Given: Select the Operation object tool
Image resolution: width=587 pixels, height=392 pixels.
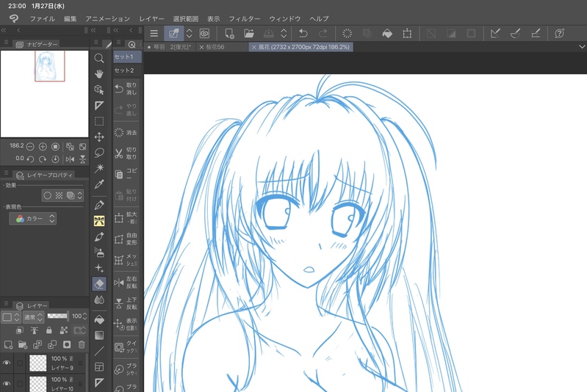Looking at the screenshot, I should [x=99, y=90].
